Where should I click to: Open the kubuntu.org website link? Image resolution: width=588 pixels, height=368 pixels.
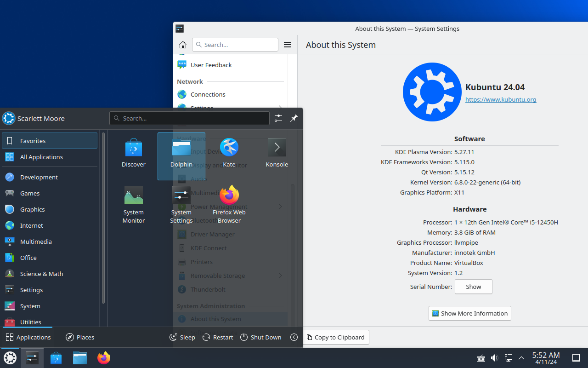(x=501, y=99)
